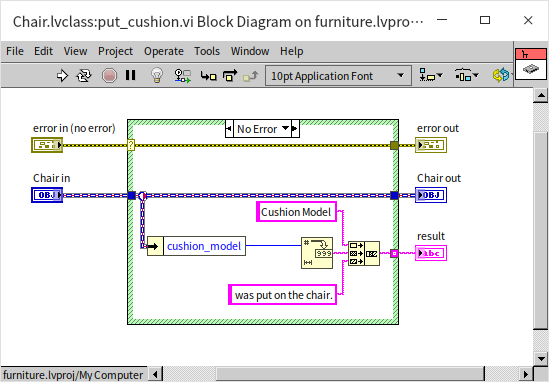Click the class wire junction dot

(x=143, y=196)
